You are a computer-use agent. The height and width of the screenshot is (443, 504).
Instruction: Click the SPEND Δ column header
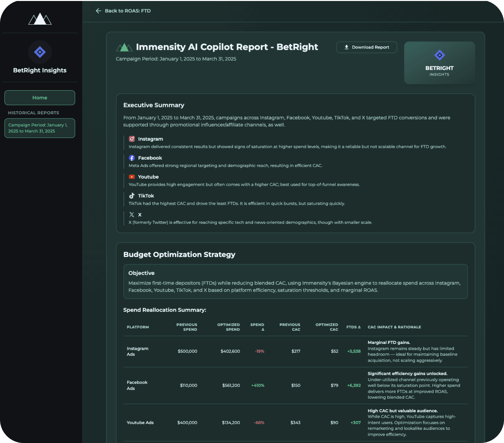257,327
